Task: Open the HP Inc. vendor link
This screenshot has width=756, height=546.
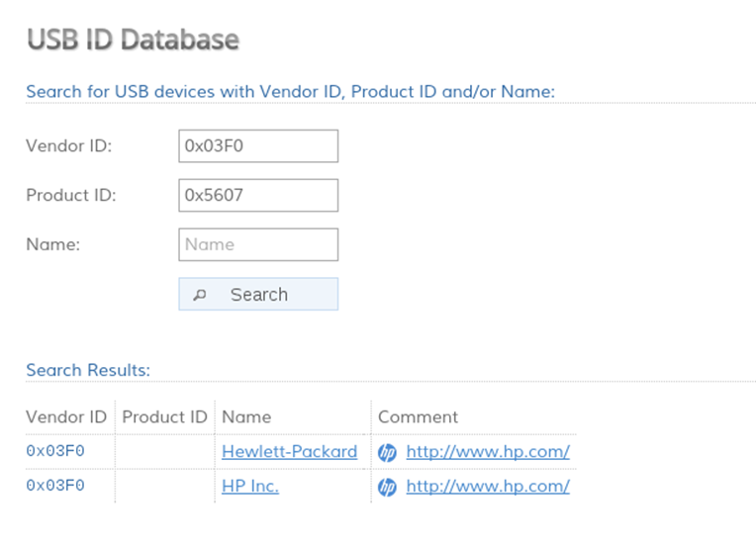Action: point(250,487)
